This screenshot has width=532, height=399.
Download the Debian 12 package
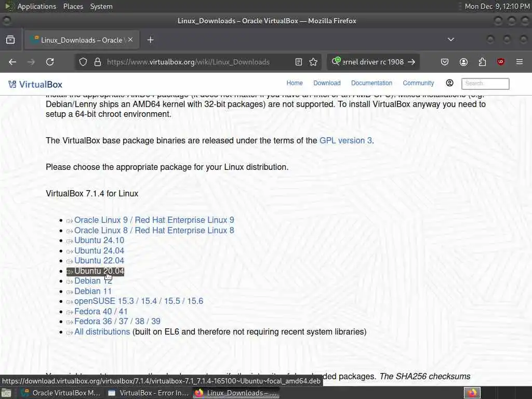click(92, 281)
